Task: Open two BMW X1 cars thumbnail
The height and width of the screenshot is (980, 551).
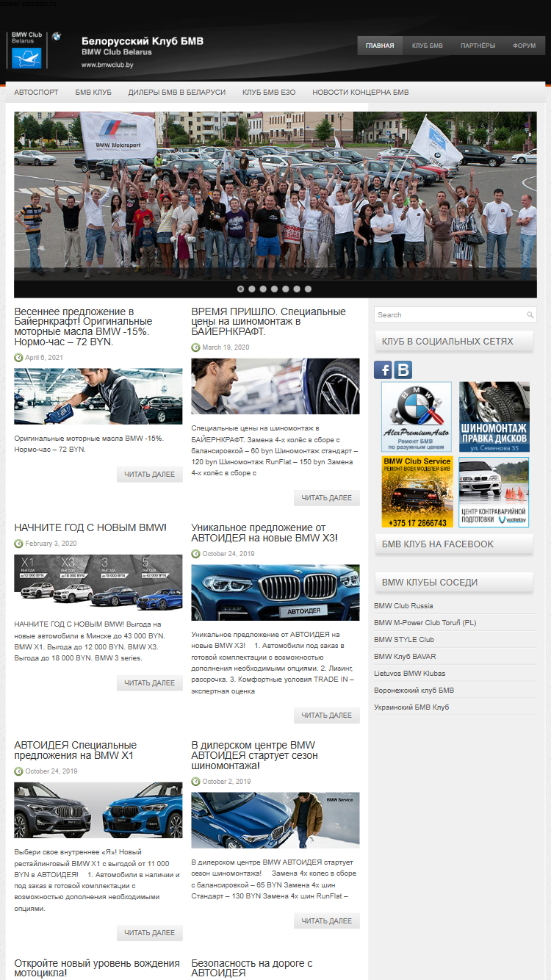Action: 98,810
